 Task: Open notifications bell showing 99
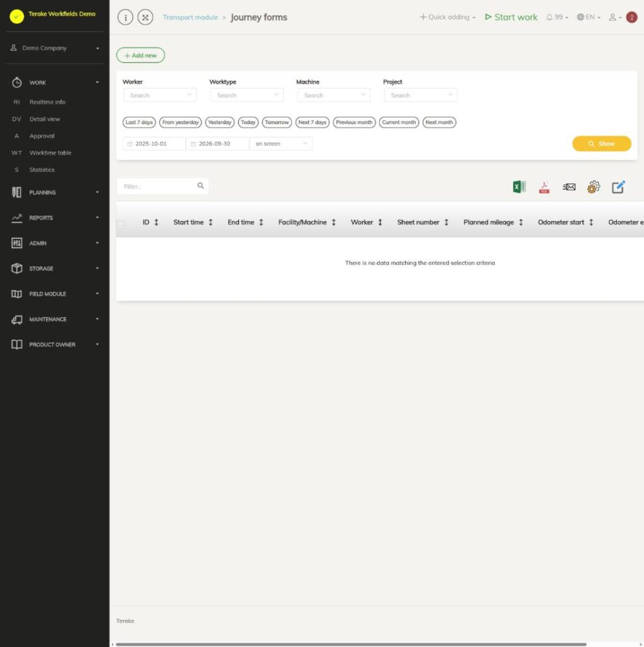557,17
